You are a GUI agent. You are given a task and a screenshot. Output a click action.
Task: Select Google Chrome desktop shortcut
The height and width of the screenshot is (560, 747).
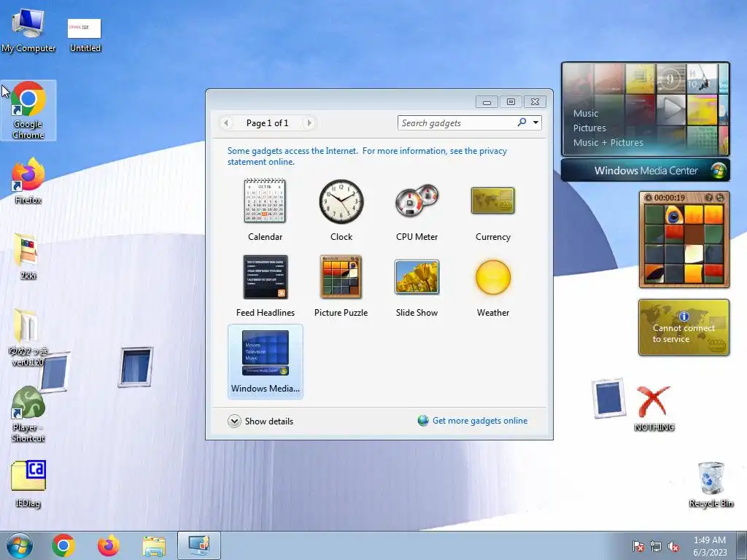[x=28, y=111]
